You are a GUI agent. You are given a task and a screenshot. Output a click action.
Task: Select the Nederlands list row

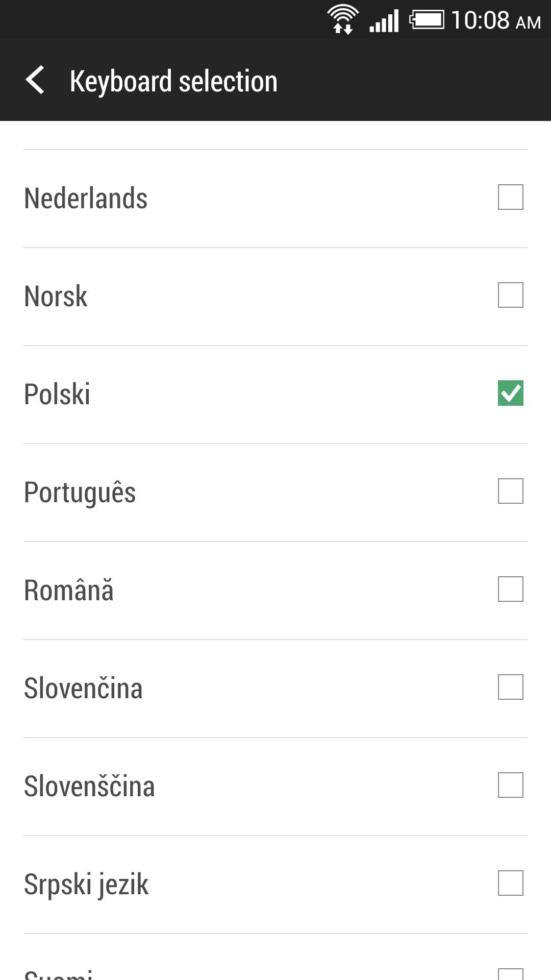[x=204, y=197]
